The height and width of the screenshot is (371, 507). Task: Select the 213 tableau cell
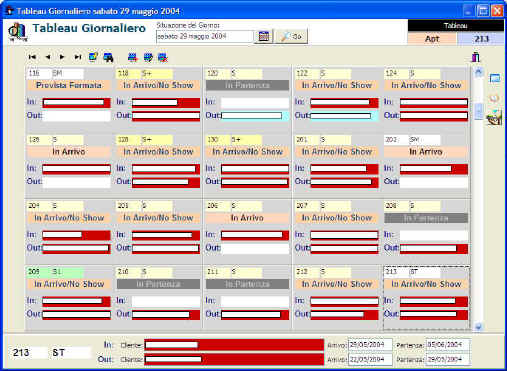click(481, 39)
